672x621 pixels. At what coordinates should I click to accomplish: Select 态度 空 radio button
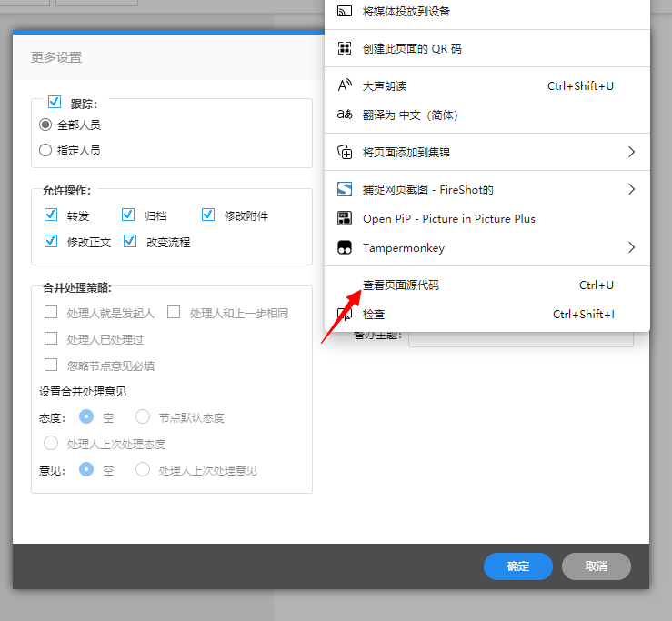pos(86,416)
